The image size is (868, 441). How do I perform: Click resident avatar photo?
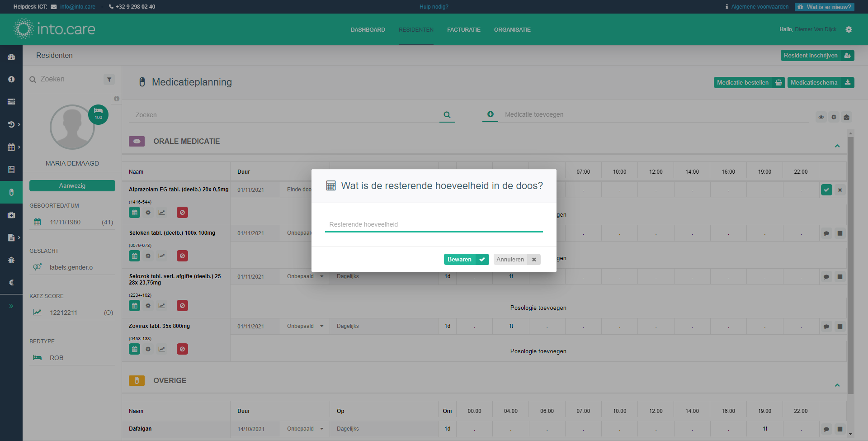(x=72, y=127)
